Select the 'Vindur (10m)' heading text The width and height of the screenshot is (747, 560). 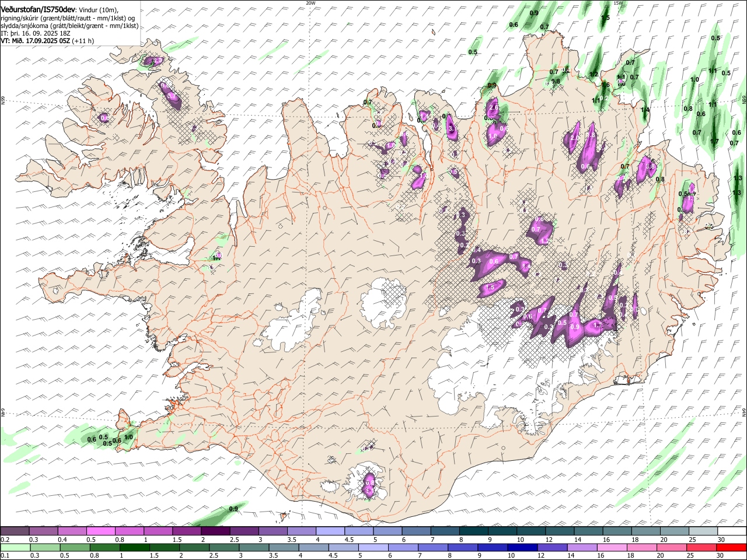point(98,10)
